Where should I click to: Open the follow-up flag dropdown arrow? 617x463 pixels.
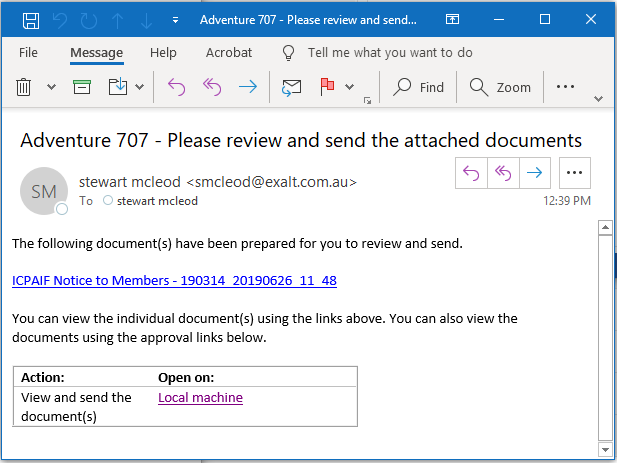[349, 87]
